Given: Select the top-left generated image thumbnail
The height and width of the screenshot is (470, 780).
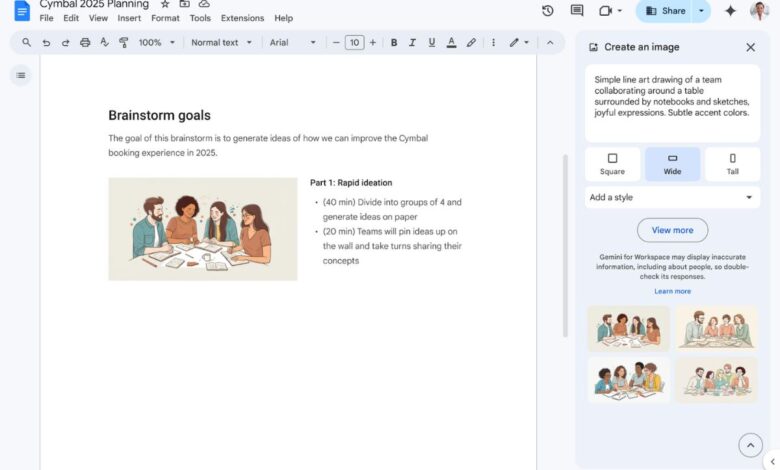Looking at the screenshot, I should tap(629, 329).
